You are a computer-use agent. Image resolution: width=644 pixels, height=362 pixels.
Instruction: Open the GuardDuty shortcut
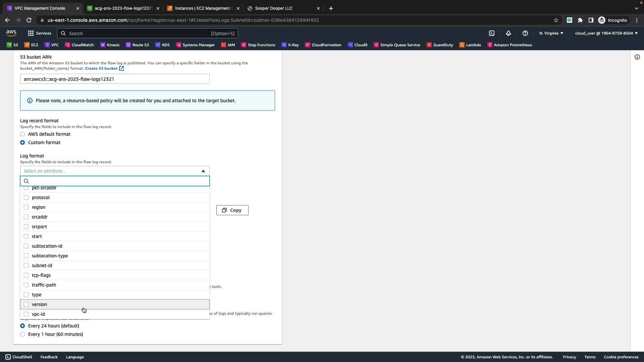[439, 45]
